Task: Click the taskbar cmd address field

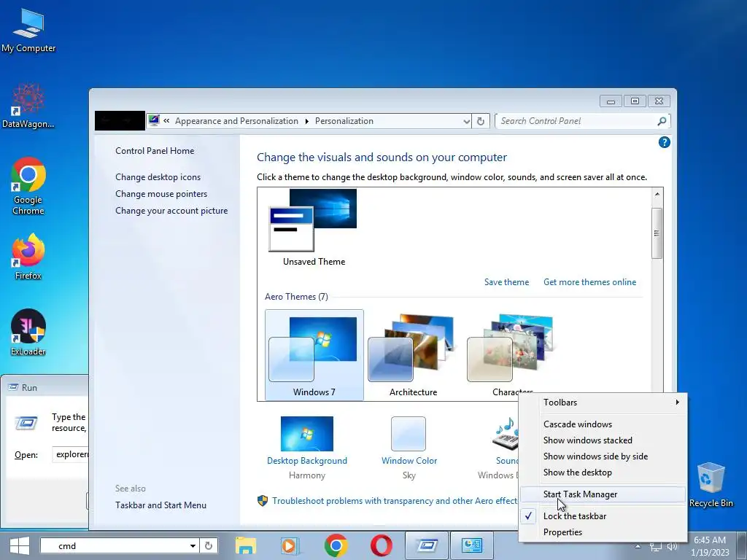Action: click(115, 545)
